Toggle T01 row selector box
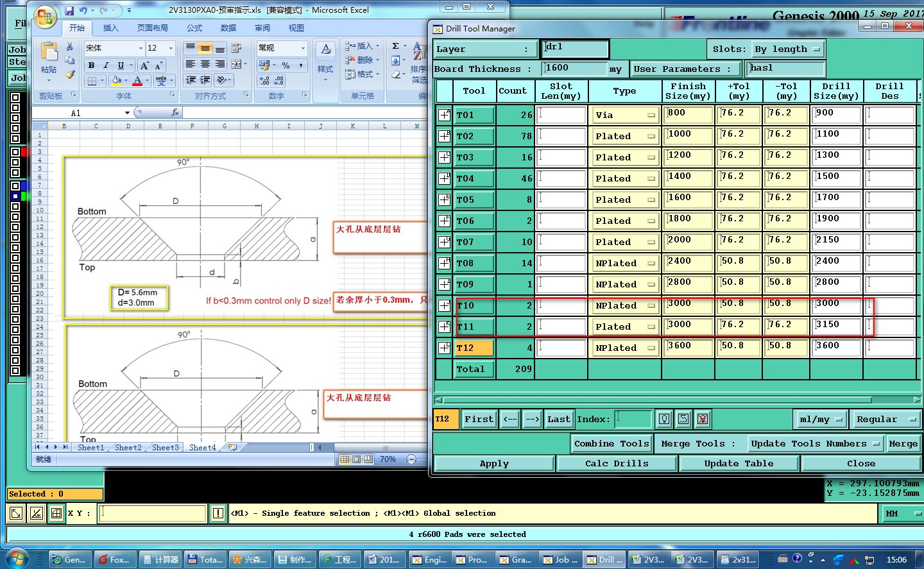The height and width of the screenshot is (569, 924). pyautogui.click(x=444, y=115)
